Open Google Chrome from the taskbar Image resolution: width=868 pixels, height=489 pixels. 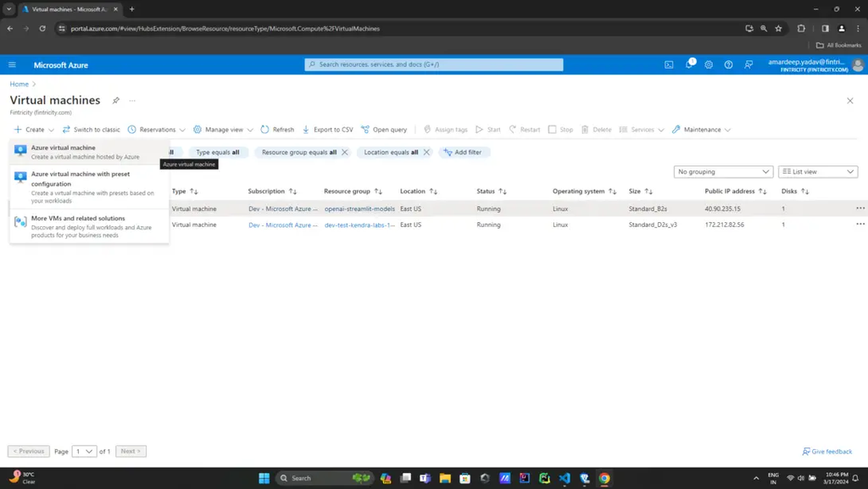603,477
